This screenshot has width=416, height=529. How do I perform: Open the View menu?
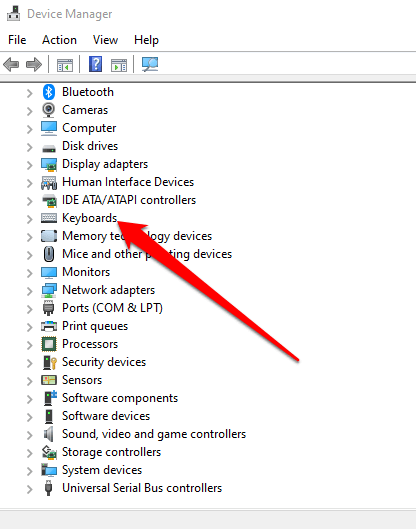[106, 40]
